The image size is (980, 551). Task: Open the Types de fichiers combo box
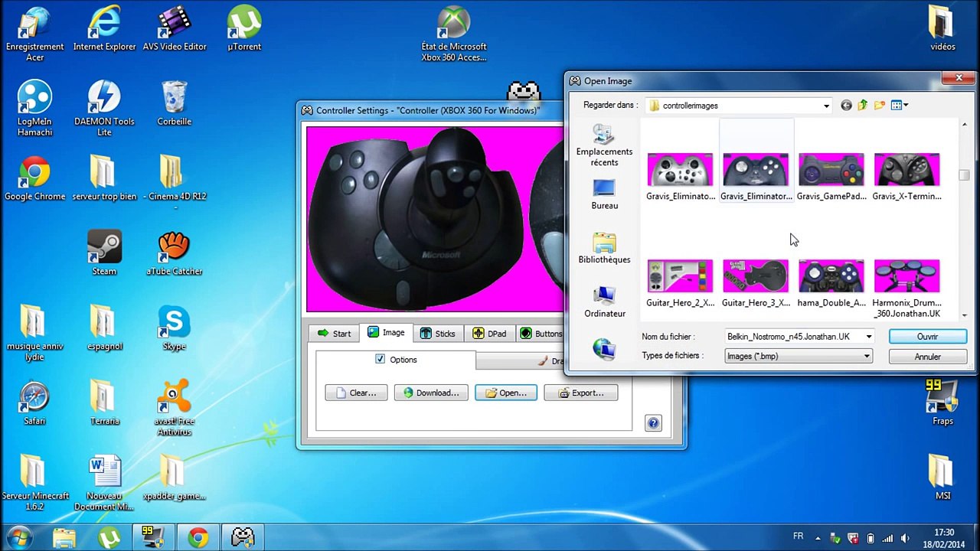[799, 356]
